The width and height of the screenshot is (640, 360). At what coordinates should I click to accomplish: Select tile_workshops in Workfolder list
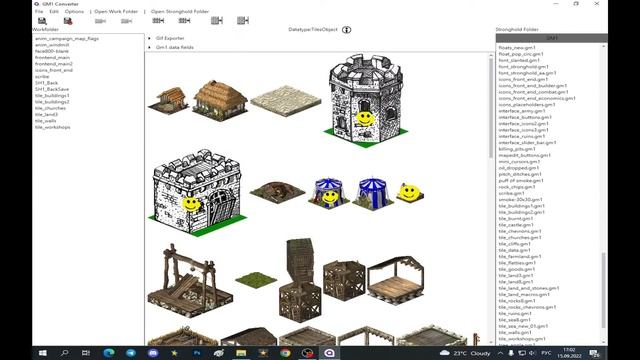click(52, 127)
